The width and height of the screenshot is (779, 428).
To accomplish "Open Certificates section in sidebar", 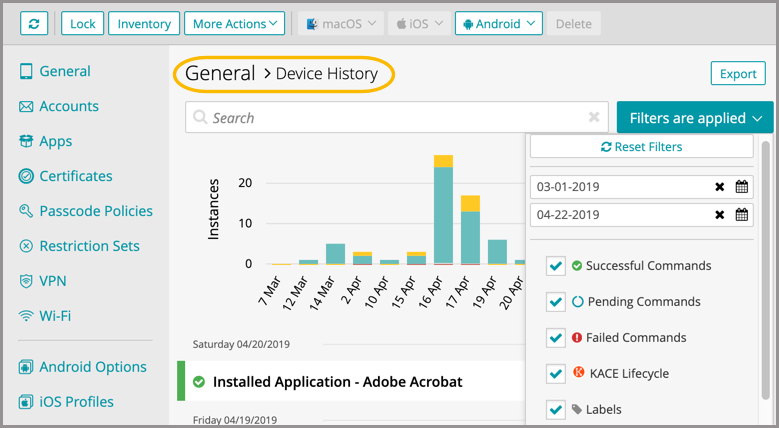I will tap(75, 176).
